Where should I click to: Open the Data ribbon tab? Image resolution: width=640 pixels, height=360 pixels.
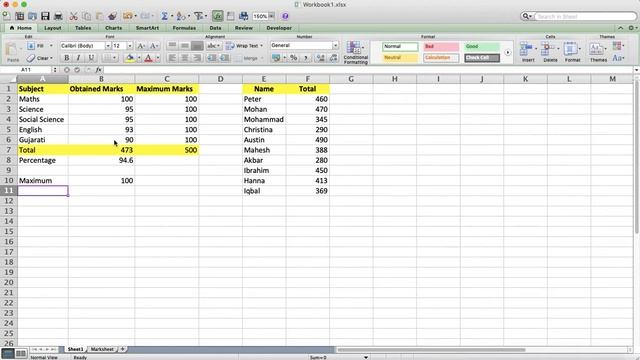pos(215,28)
